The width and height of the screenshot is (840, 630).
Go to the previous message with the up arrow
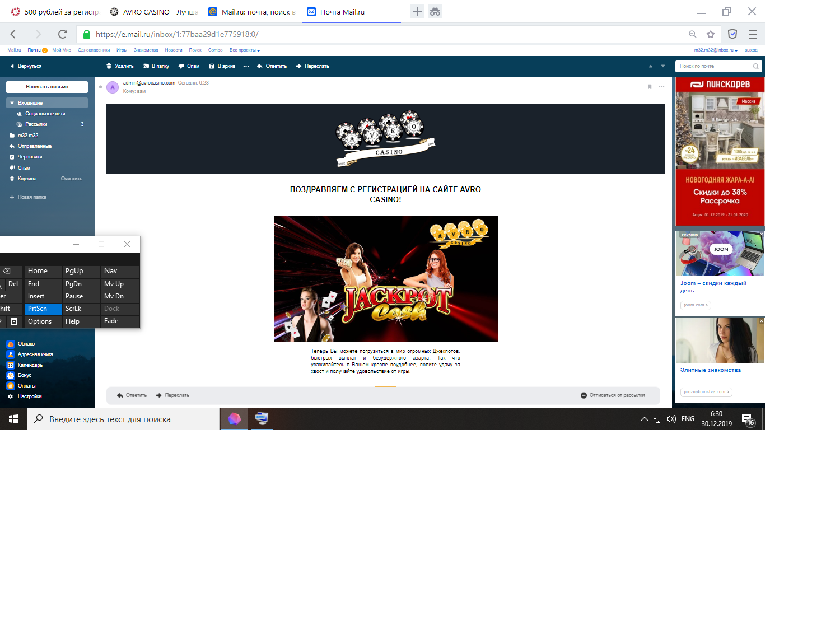click(651, 66)
